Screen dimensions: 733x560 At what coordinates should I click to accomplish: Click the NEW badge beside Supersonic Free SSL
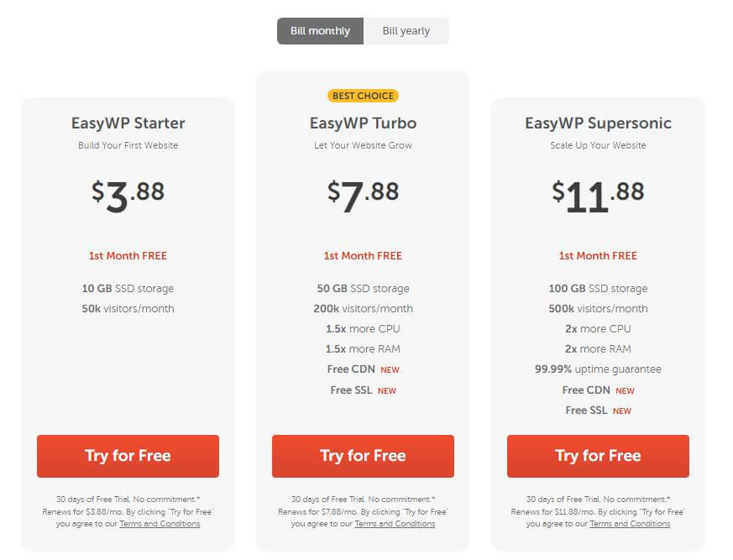pyautogui.click(x=622, y=411)
